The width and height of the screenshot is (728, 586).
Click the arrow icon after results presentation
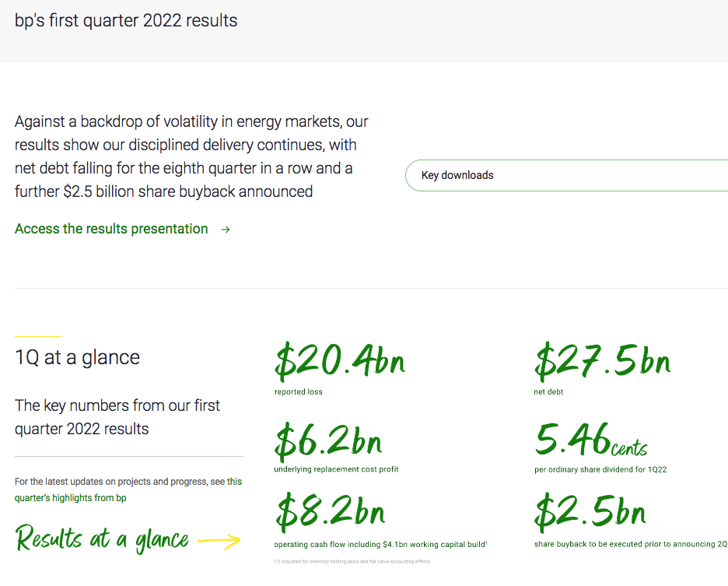pyautogui.click(x=226, y=229)
